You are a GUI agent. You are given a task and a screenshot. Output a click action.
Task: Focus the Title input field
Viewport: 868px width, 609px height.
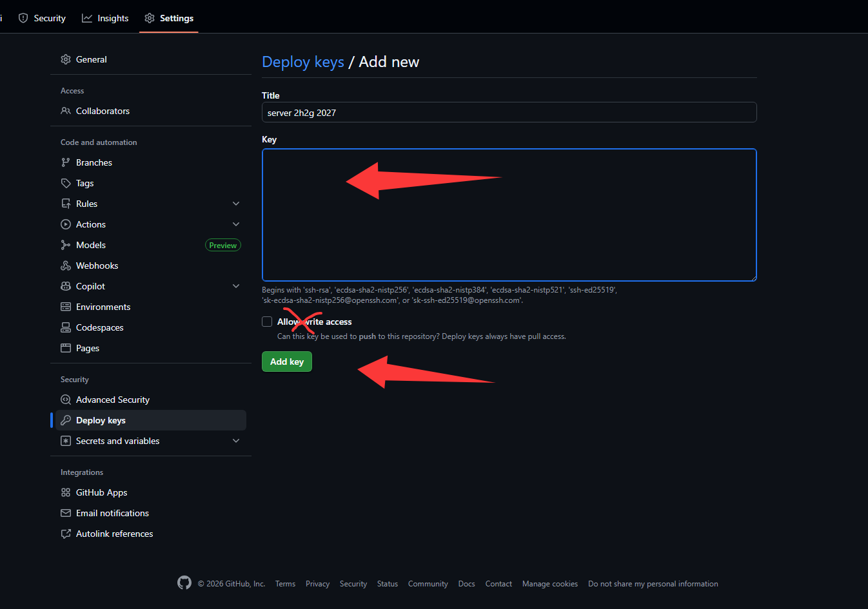coord(509,113)
